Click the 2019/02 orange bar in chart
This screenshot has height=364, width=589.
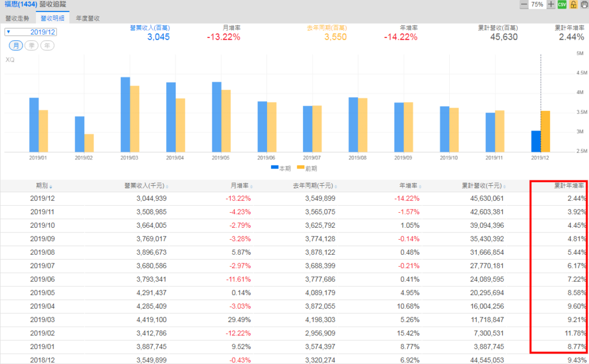(89, 143)
